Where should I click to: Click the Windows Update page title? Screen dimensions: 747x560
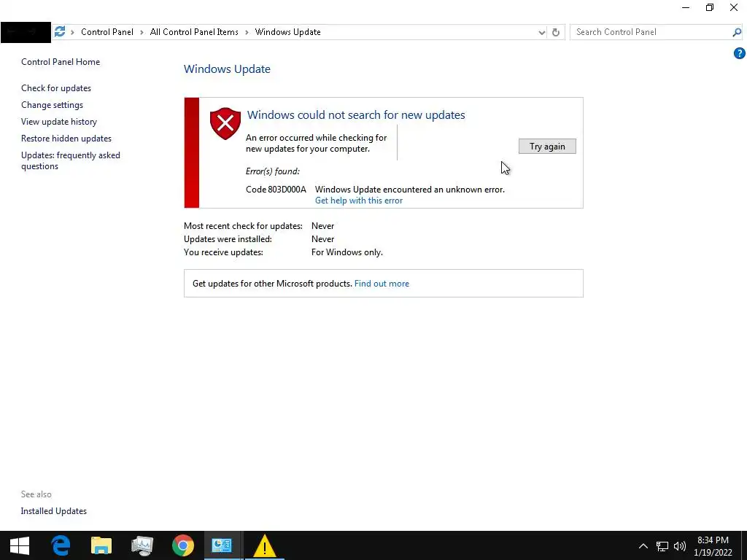[x=228, y=69]
